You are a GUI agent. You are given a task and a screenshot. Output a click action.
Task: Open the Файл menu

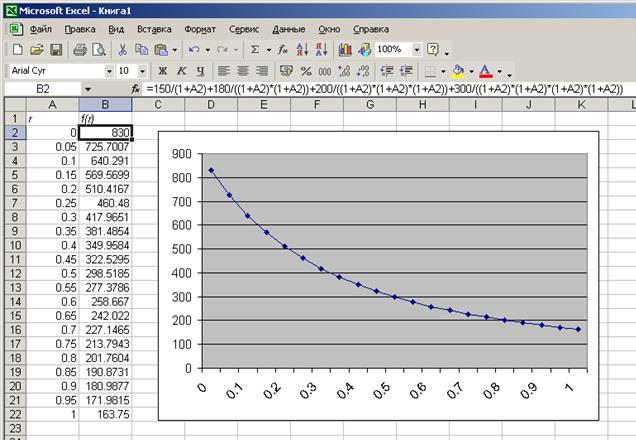tap(41, 29)
